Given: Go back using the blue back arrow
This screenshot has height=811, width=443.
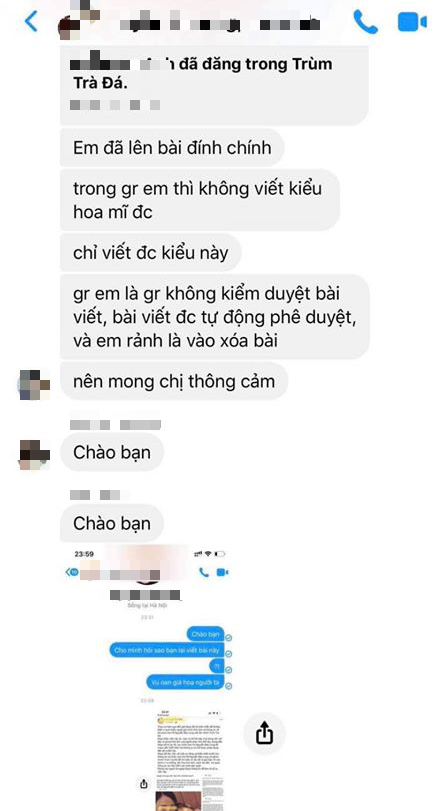Looking at the screenshot, I should (x=31, y=22).
